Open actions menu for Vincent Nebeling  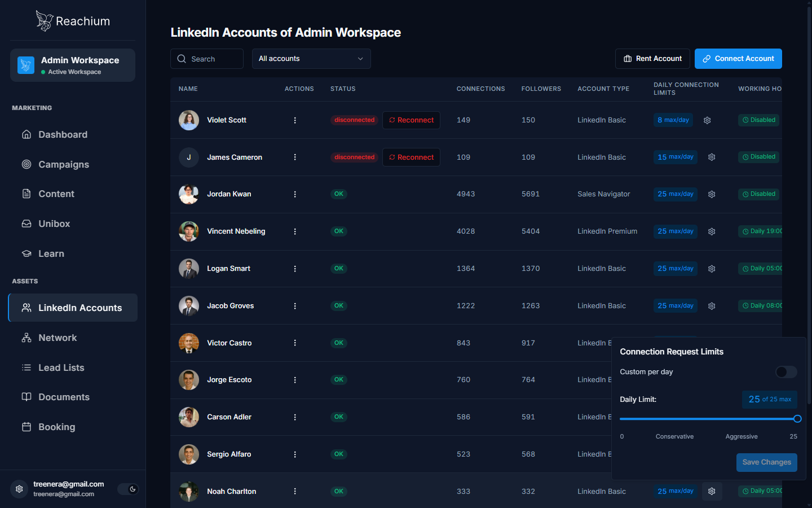(x=295, y=231)
